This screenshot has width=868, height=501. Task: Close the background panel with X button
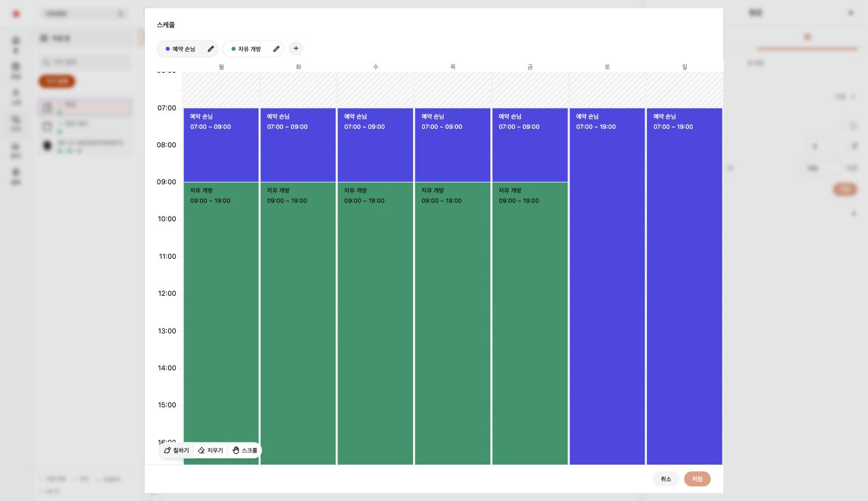[x=851, y=13]
